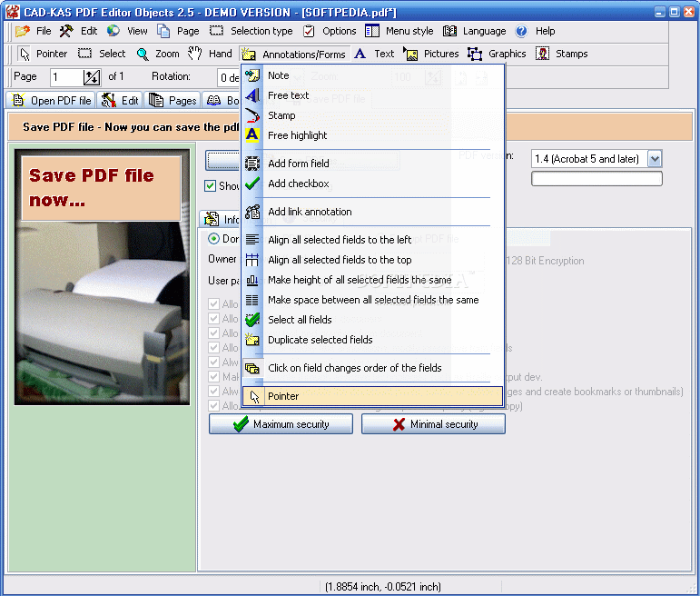Screen dimensions: 700x596
Task: Click the Maximum security button
Action: point(281,424)
